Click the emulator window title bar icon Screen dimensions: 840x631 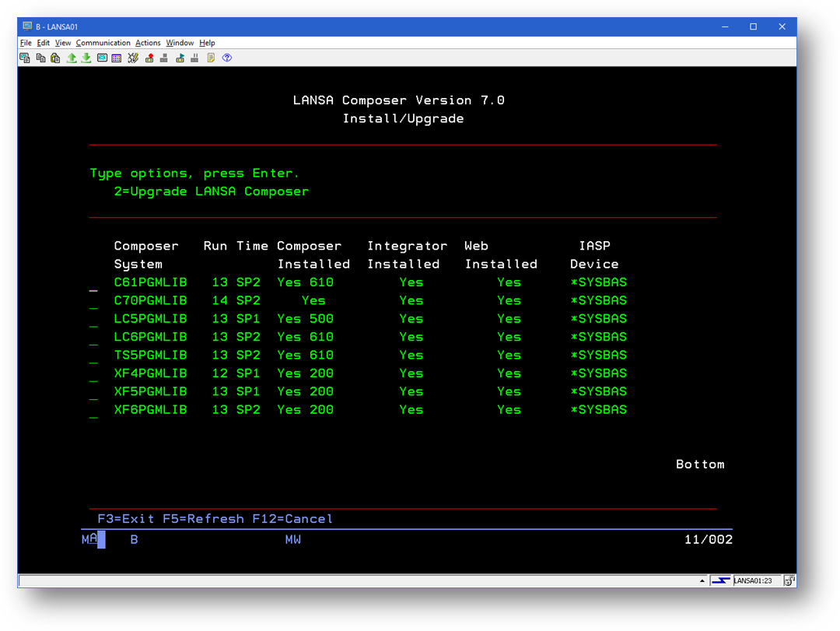pos(27,26)
